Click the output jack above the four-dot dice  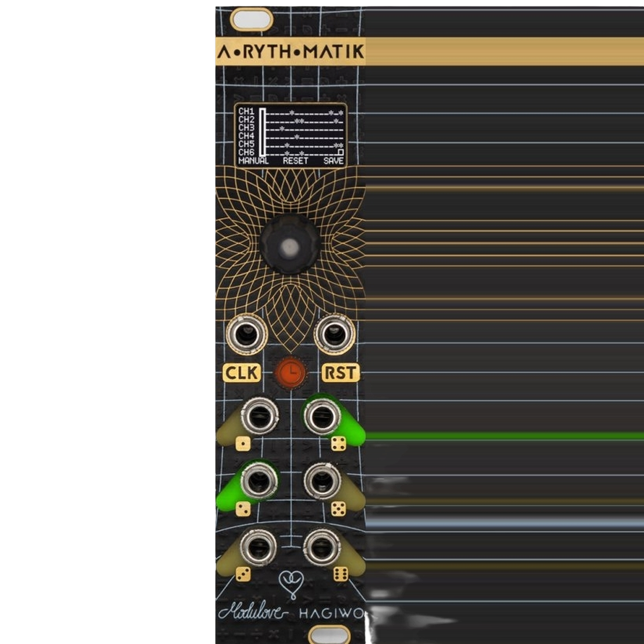pyautogui.click(x=322, y=416)
